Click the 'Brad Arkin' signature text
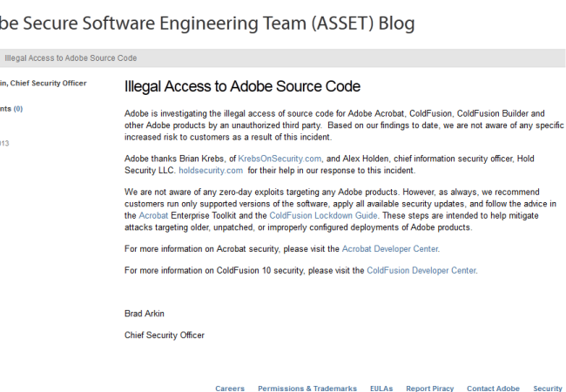Screen dimensions: 566x392 coord(145,314)
